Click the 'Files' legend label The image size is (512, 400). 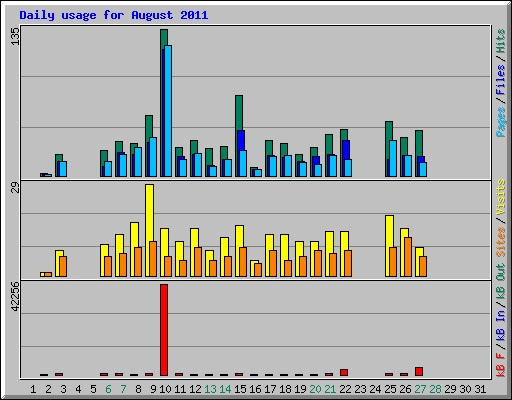click(500, 80)
